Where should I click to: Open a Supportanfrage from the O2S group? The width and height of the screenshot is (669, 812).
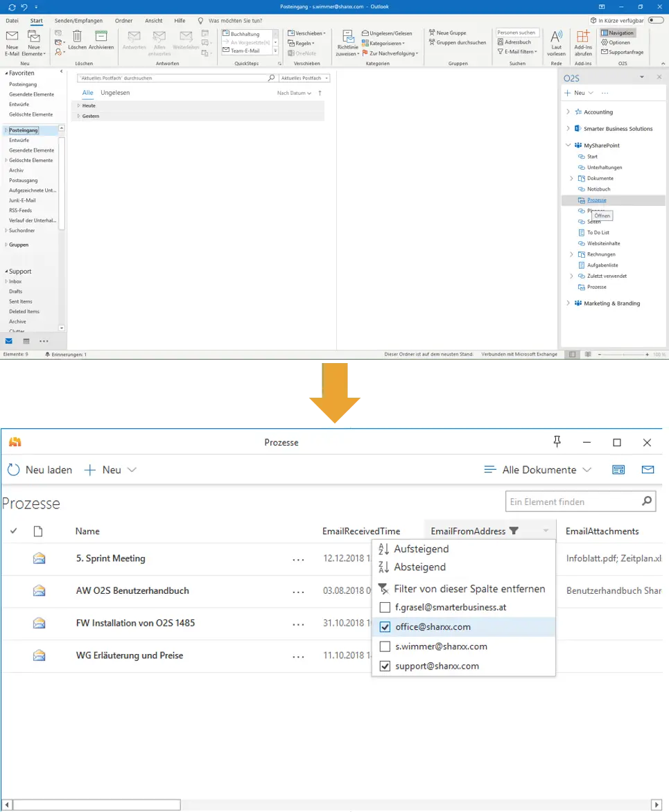(623, 52)
